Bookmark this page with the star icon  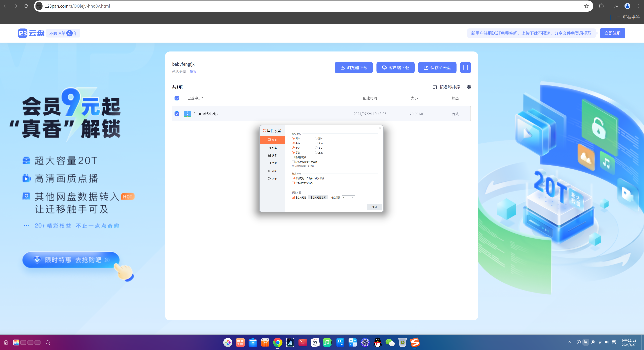pyautogui.click(x=586, y=6)
